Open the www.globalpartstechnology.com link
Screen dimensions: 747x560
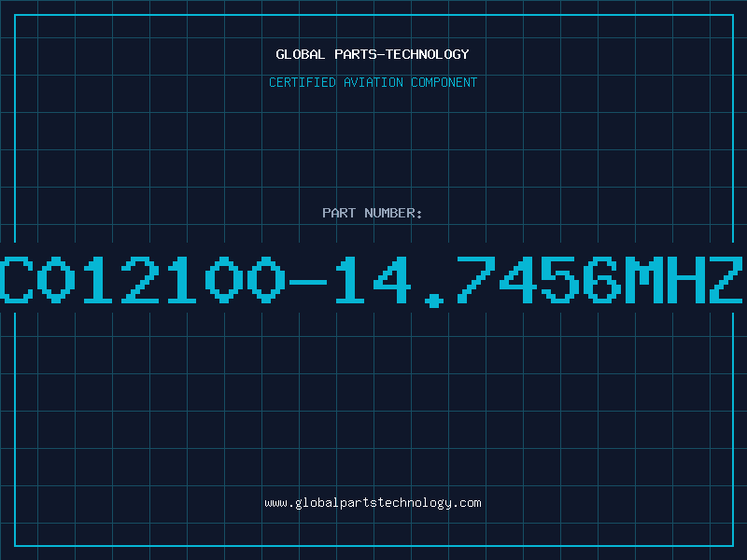coord(373,503)
